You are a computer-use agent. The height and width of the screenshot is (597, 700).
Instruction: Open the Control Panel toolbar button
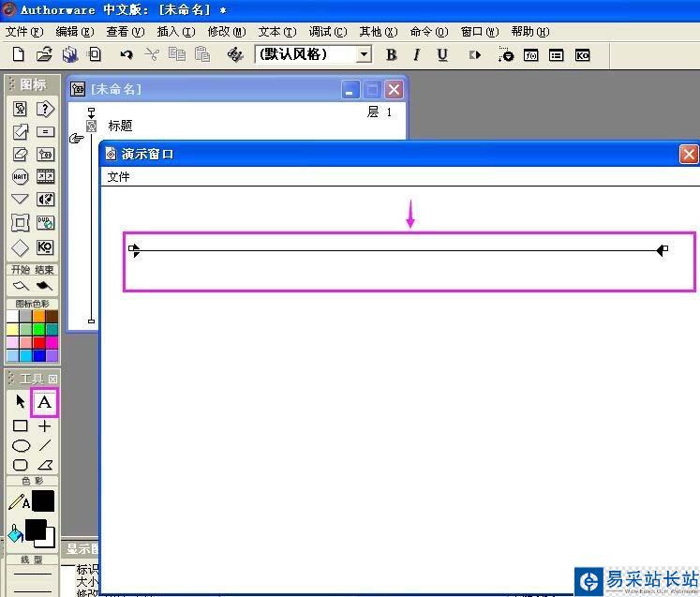tap(506, 55)
